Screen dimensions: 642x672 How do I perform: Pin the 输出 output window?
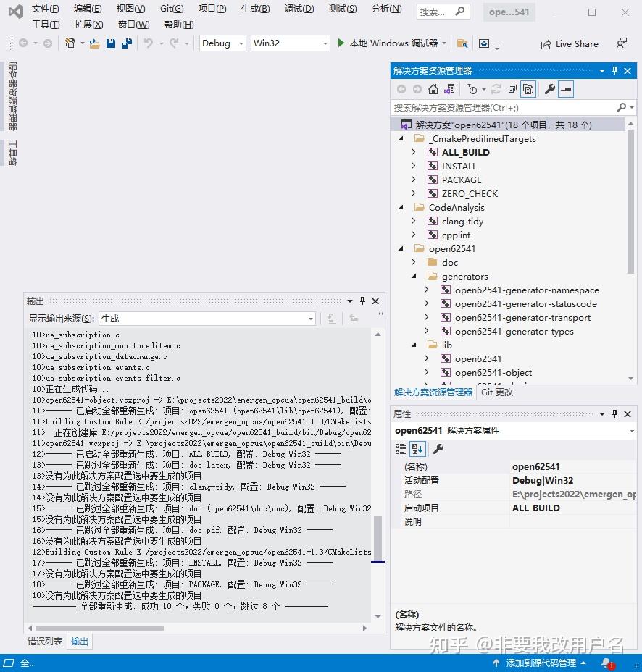coord(362,301)
